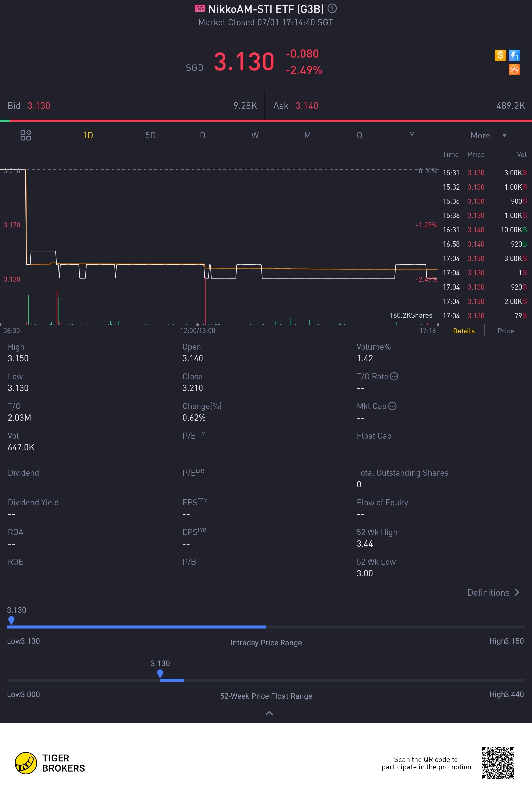Click the Scan the QR code promotion text
Screen dimensions: 532x804
pos(427,763)
